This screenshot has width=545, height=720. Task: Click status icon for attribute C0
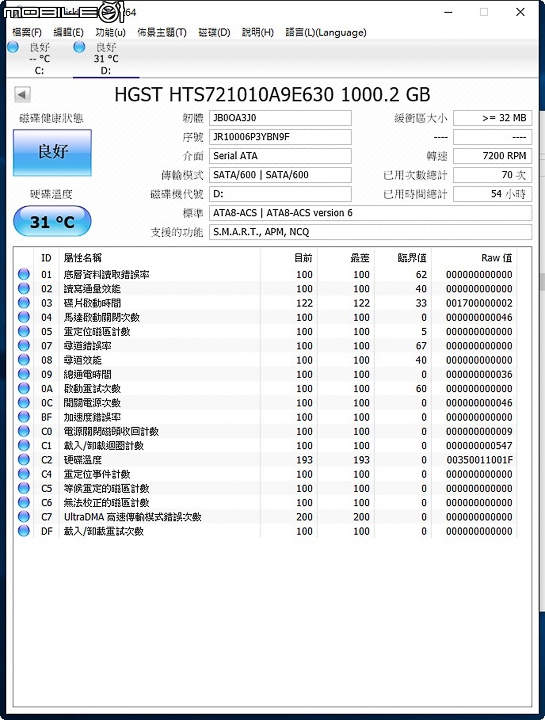click(24, 431)
